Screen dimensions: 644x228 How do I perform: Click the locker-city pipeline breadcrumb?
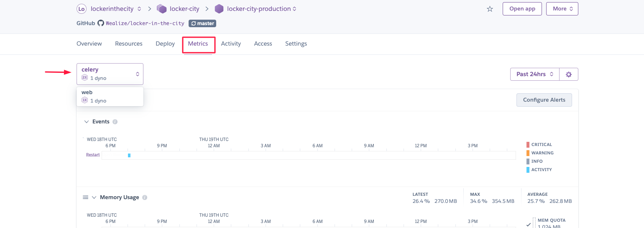click(x=184, y=8)
